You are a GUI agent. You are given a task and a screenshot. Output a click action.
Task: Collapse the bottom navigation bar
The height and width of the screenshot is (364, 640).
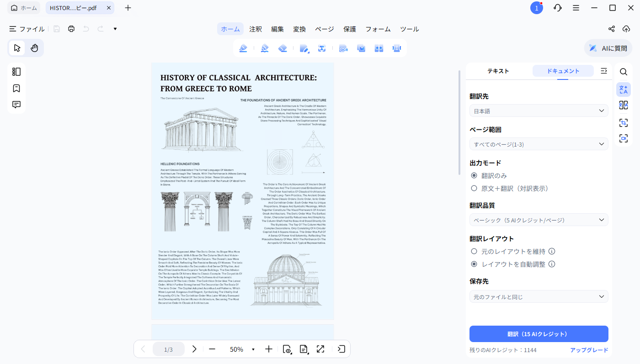(x=341, y=349)
